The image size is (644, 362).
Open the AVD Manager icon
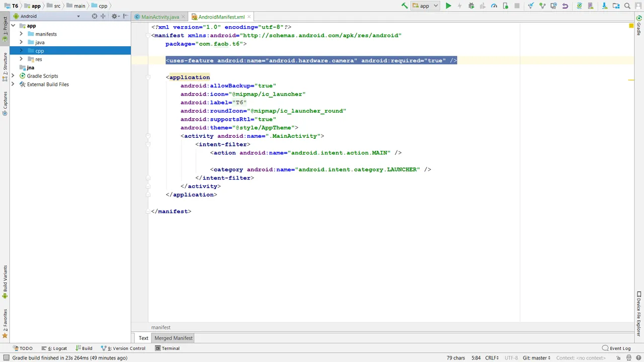pos(591,6)
